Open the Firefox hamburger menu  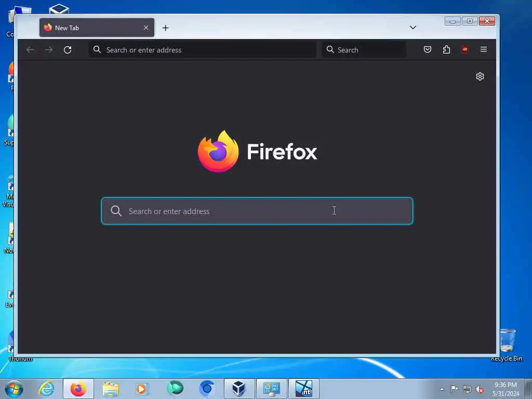pyautogui.click(x=484, y=49)
